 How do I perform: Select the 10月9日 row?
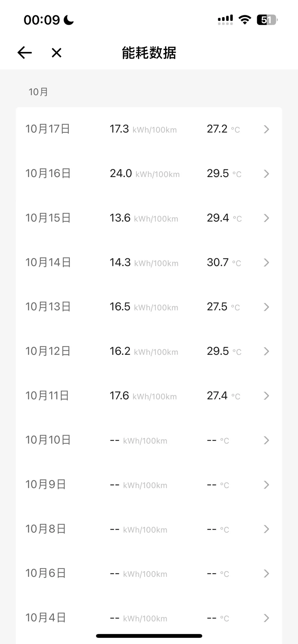149,485
